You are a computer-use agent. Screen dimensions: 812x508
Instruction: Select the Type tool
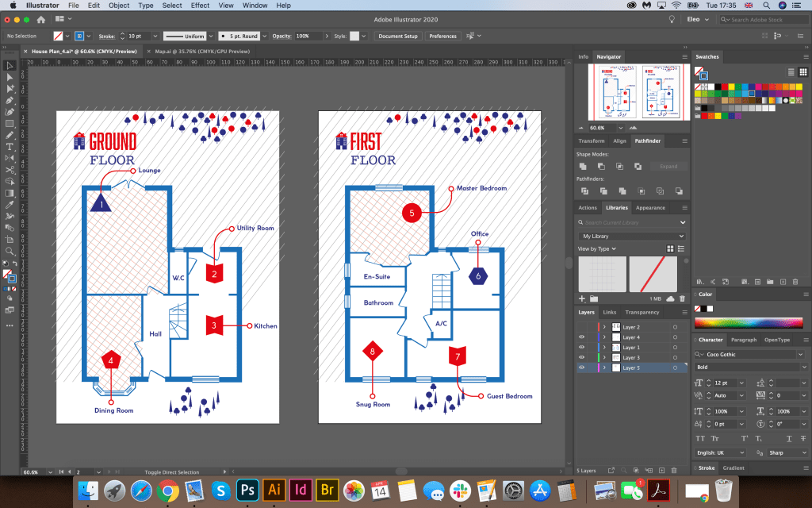click(10, 147)
